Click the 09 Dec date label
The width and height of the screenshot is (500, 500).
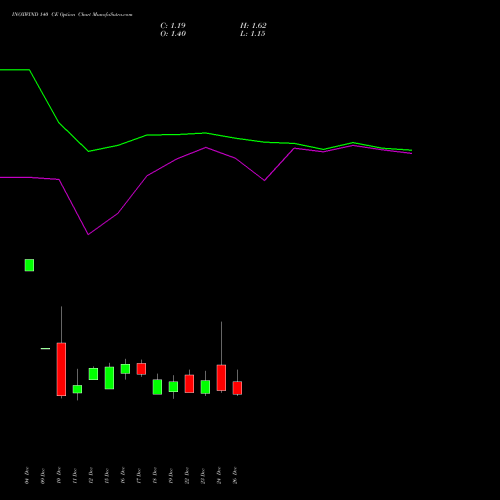(43, 476)
